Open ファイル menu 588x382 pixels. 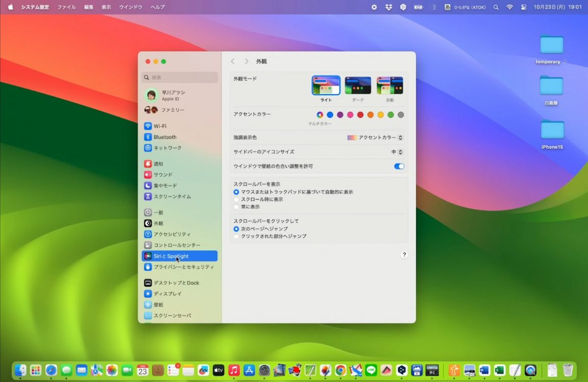(67, 7)
